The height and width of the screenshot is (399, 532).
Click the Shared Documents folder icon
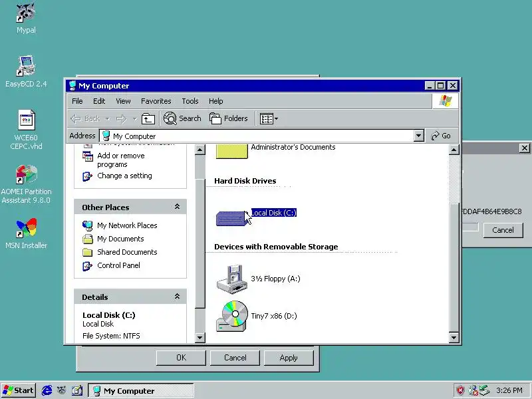tap(88, 252)
